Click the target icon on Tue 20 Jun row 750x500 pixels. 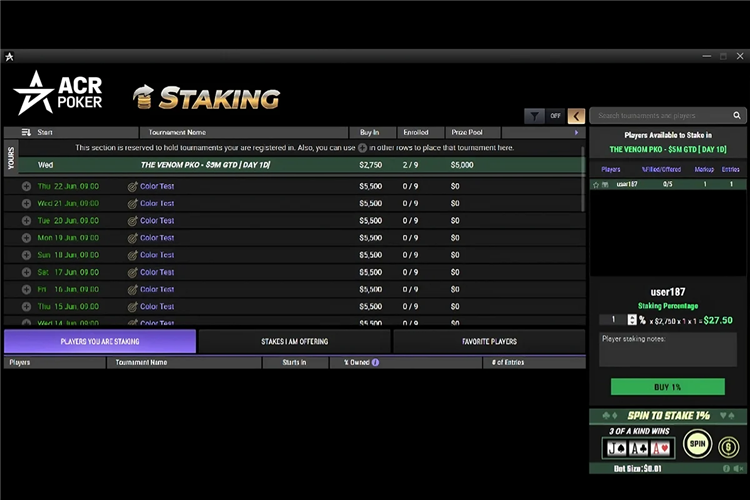click(x=132, y=221)
